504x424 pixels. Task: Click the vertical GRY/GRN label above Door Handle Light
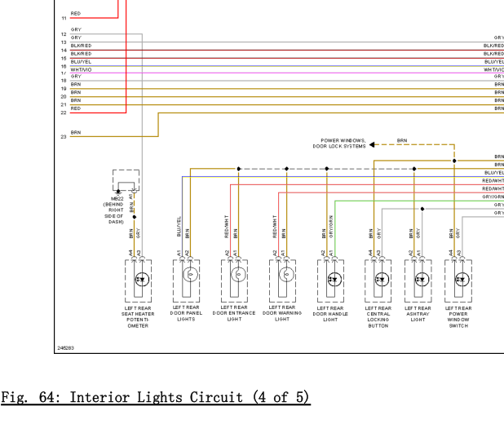click(x=331, y=227)
